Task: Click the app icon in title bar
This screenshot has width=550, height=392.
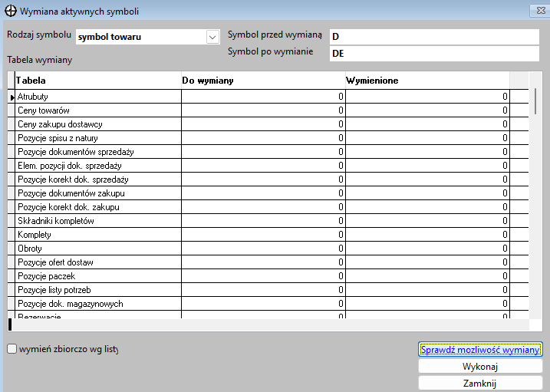Action: (x=9, y=10)
